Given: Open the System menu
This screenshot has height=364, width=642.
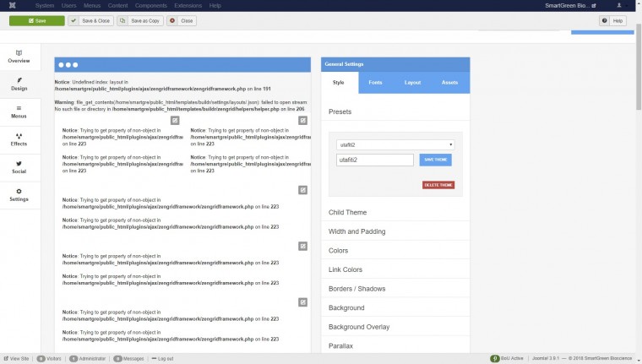Looking at the screenshot, I should [x=45, y=5].
